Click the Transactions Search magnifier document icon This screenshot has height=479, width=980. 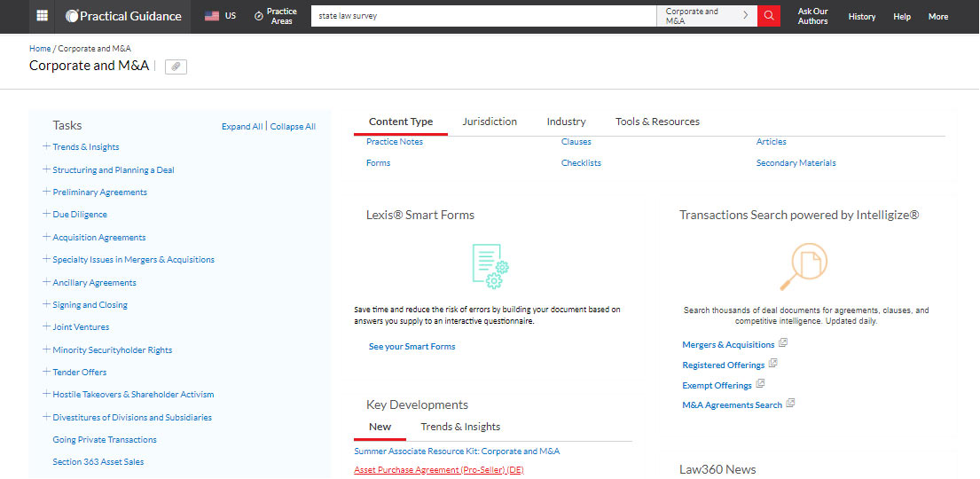pos(804,267)
